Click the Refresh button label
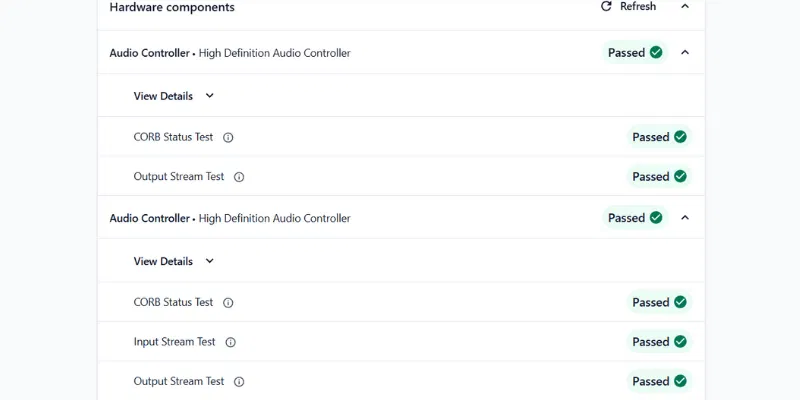Viewport: 800px width, 400px height. [638, 6]
